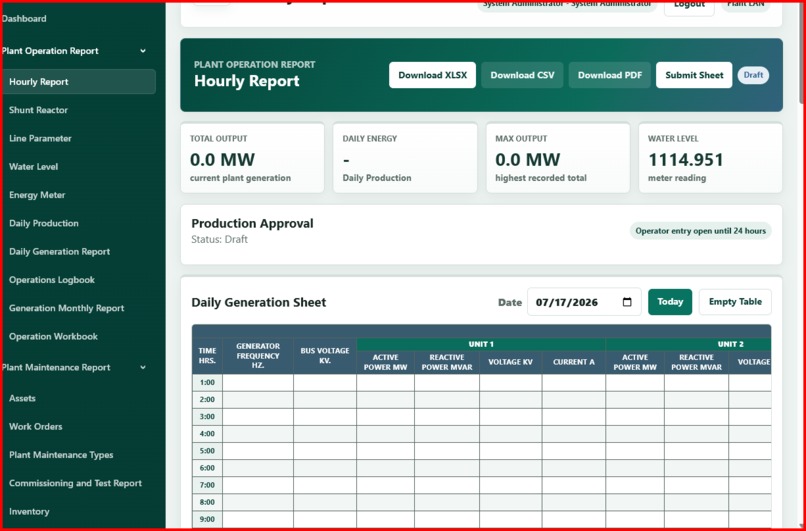This screenshot has width=806, height=531.
Task: Click Unit 1 Active Power cell for 3:00
Action: coord(386,417)
